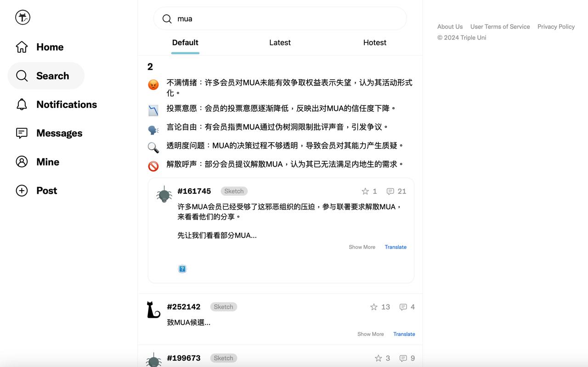The width and height of the screenshot is (588, 367).
Task: Switch to the Latest tab
Action: coord(280,43)
